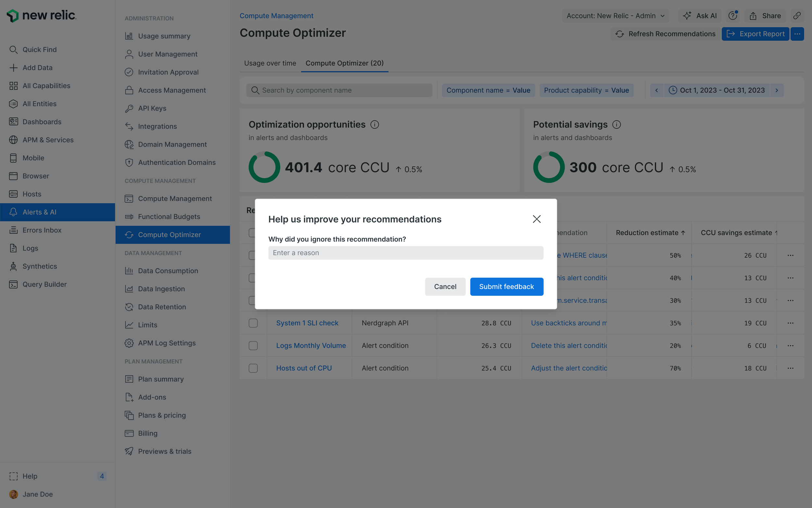Open Functional Budgets in sidebar menu
Screen dimensions: 812x508
pyautogui.click(x=169, y=217)
